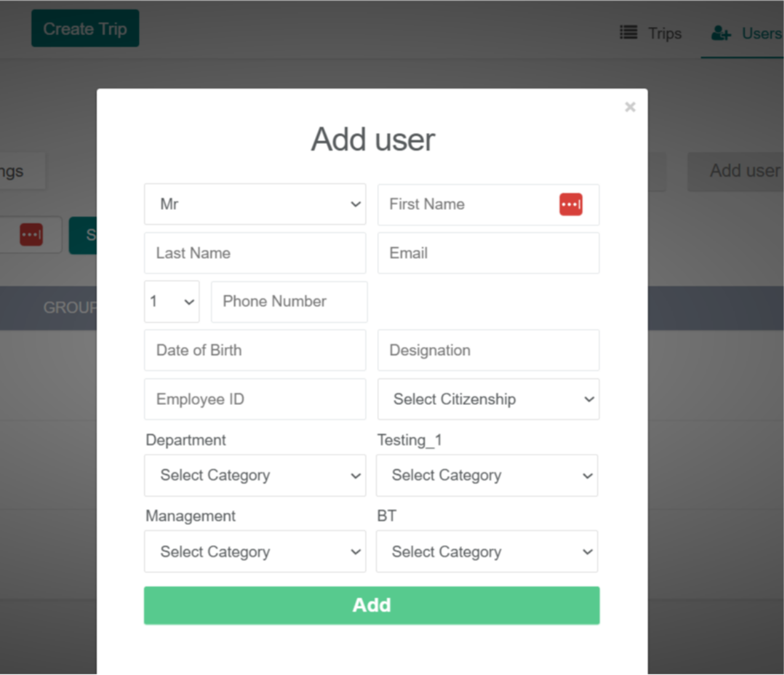The width and height of the screenshot is (784, 675).
Task: Click the password manager icon in First Name
Action: pos(570,204)
